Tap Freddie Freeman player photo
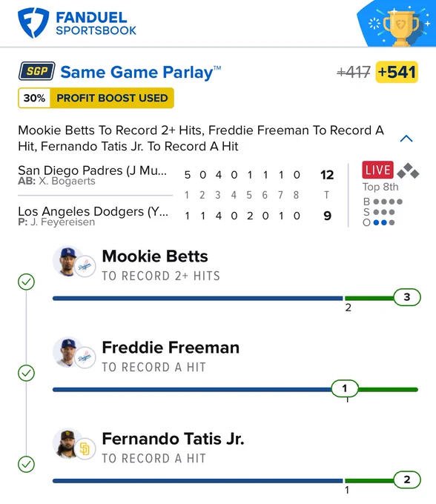 (x=67, y=352)
